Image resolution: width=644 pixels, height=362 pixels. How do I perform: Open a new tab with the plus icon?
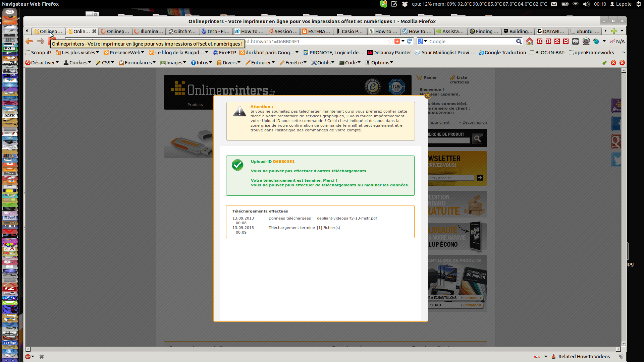[x=613, y=31]
